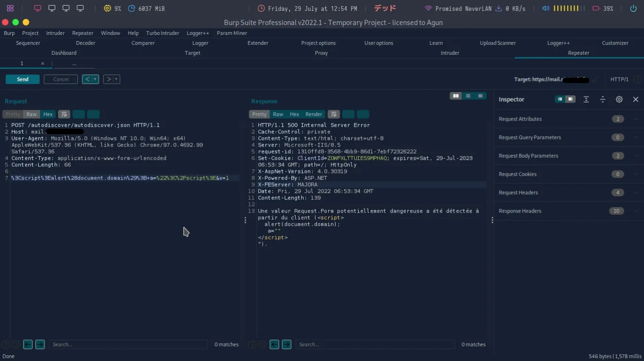The image size is (644, 361).
Task: Switch Request view to Hex
Action: 48,114
